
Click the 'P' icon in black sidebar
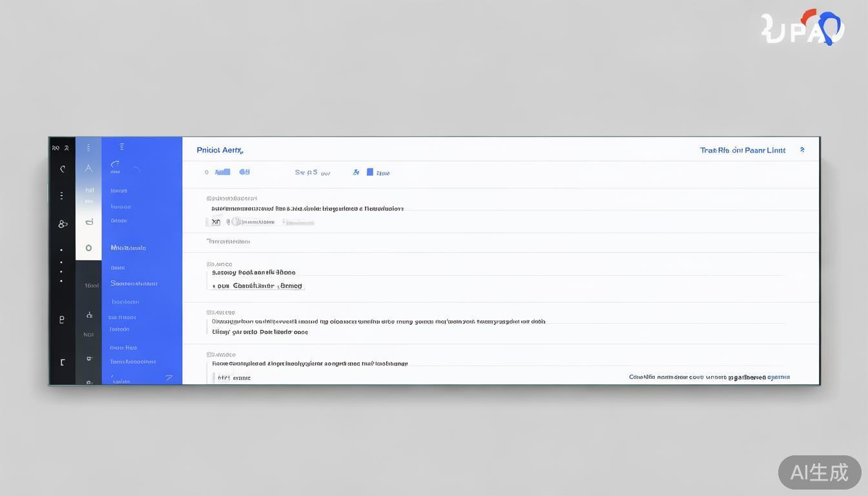pos(62,319)
